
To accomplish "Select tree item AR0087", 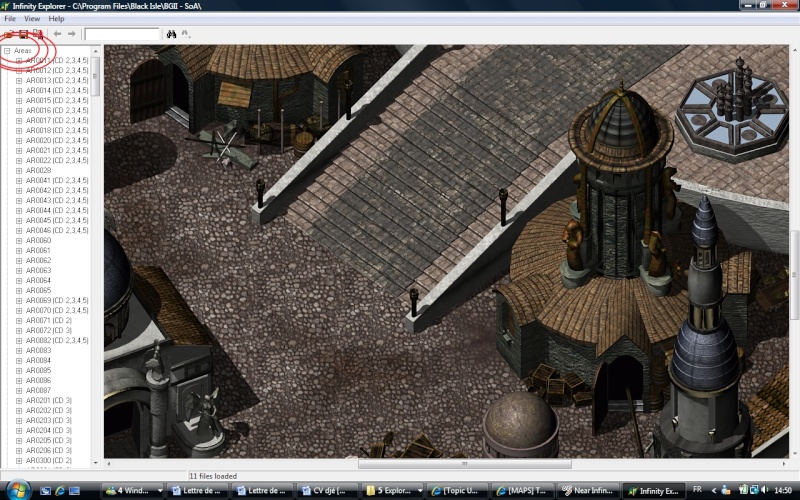I will pyautogui.click(x=38, y=390).
